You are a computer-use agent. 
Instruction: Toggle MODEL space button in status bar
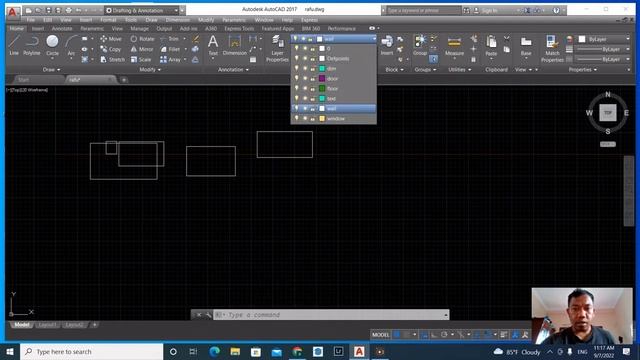coord(380,335)
